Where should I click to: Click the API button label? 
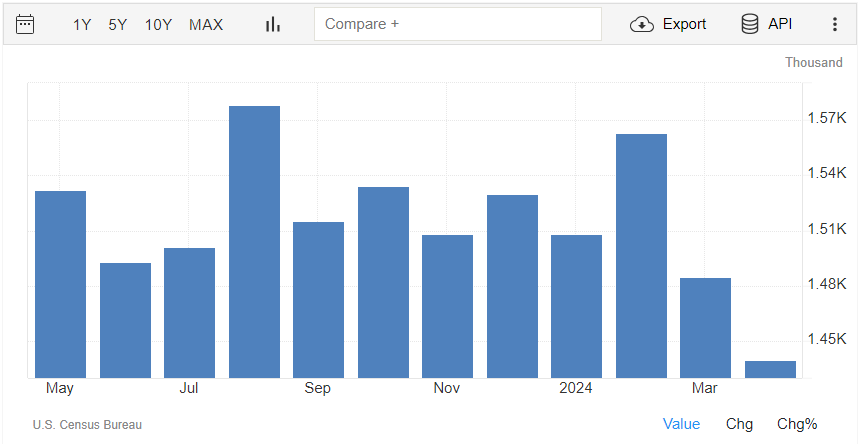(780, 24)
